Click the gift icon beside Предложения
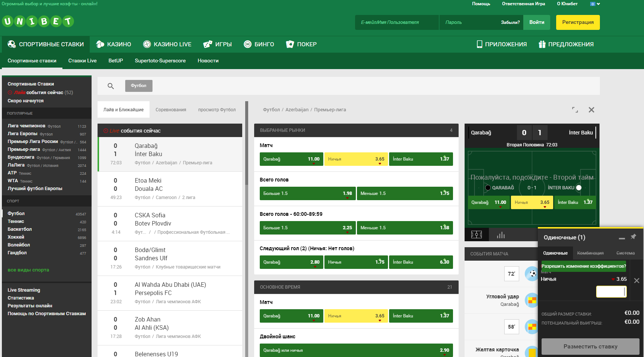This screenshot has width=644, height=357. point(542,44)
